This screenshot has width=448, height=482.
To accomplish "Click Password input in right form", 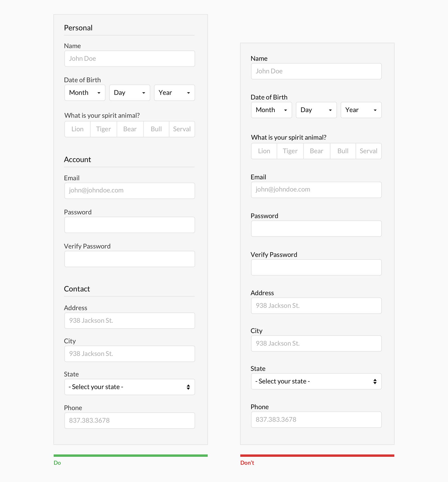I will [316, 229].
